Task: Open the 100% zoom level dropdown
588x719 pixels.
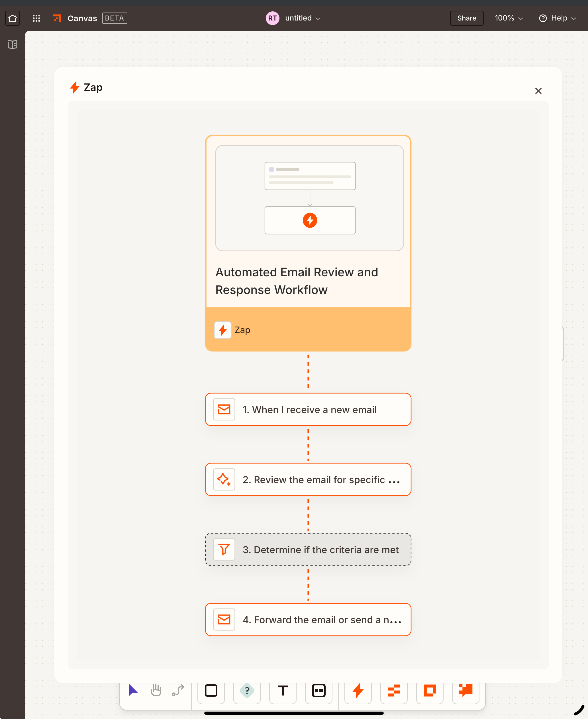Action: click(509, 18)
